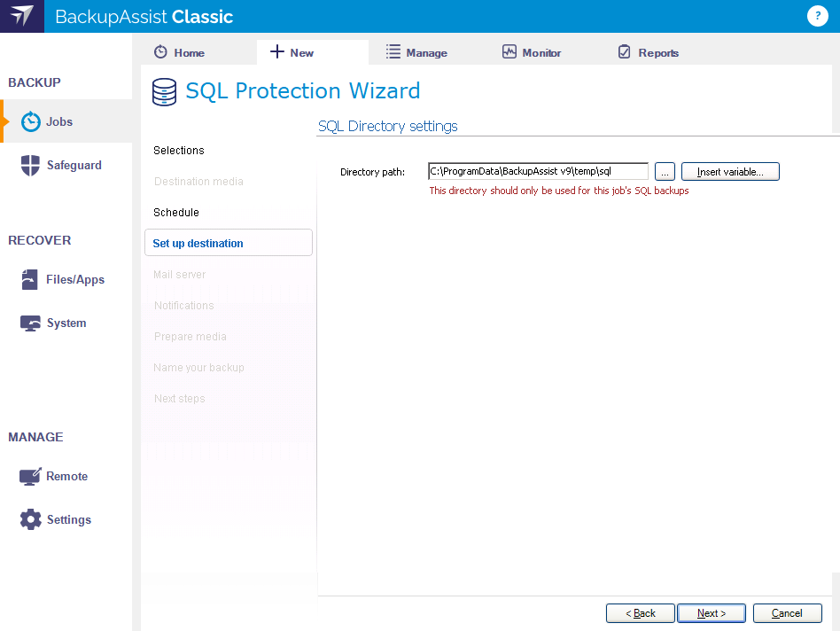Click the Notifications step
840x631 pixels.
click(183, 306)
